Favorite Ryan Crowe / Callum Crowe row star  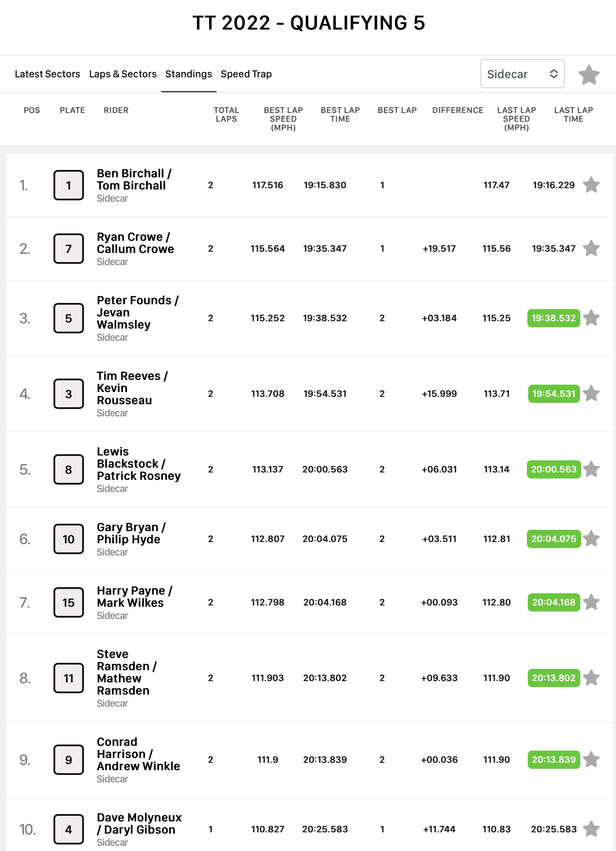click(591, 249)
